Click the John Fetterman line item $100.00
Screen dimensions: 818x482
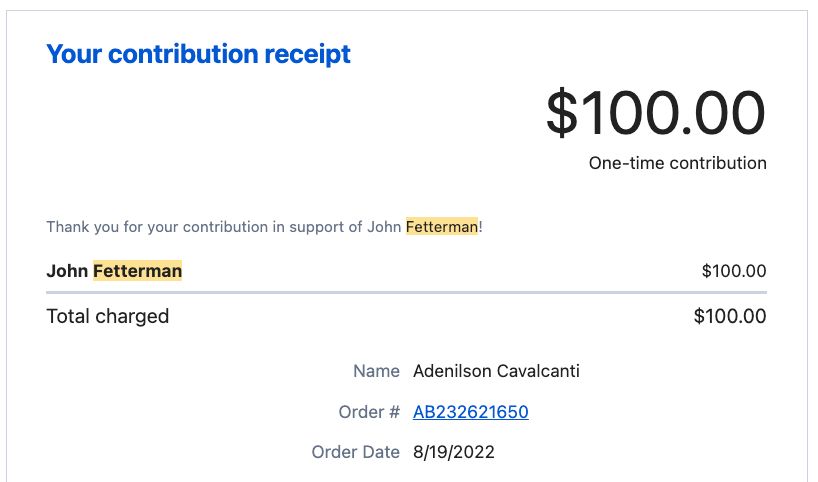pyautogui.click(x=734, y=271)
